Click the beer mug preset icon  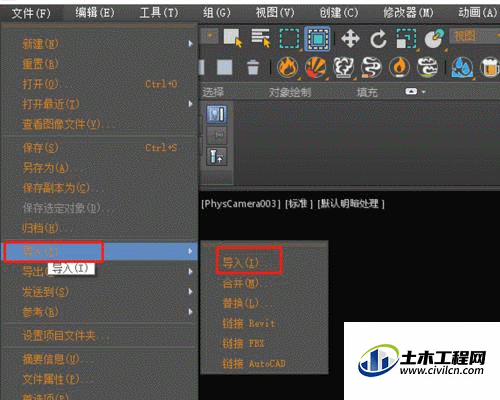click(490, 67)
